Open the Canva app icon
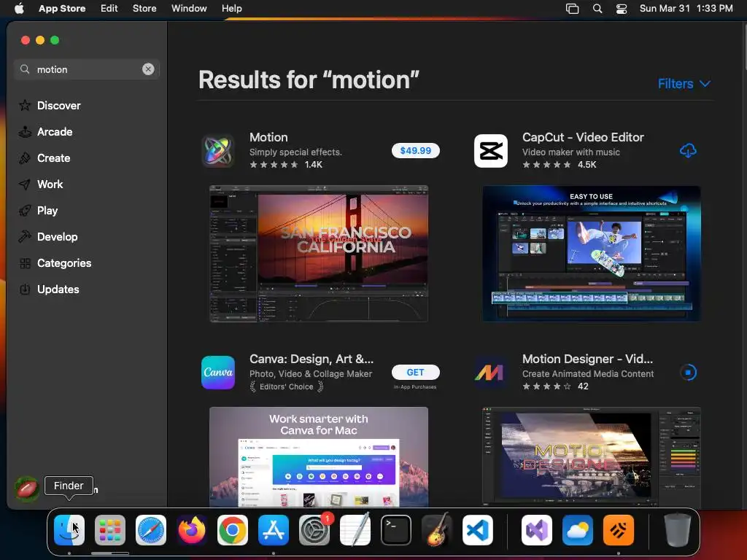This screenshot has width=747, height=560. 217,373
